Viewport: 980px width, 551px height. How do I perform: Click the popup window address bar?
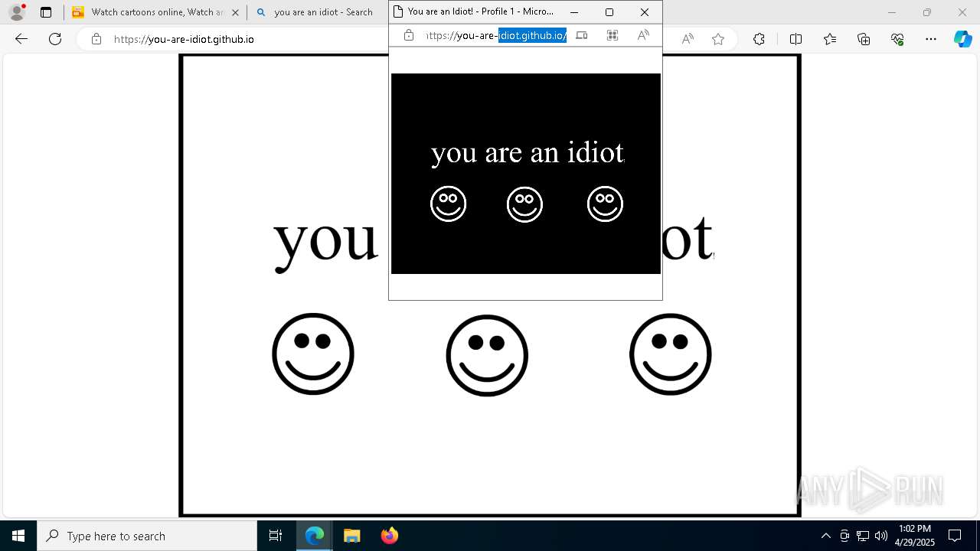(495, 35)
